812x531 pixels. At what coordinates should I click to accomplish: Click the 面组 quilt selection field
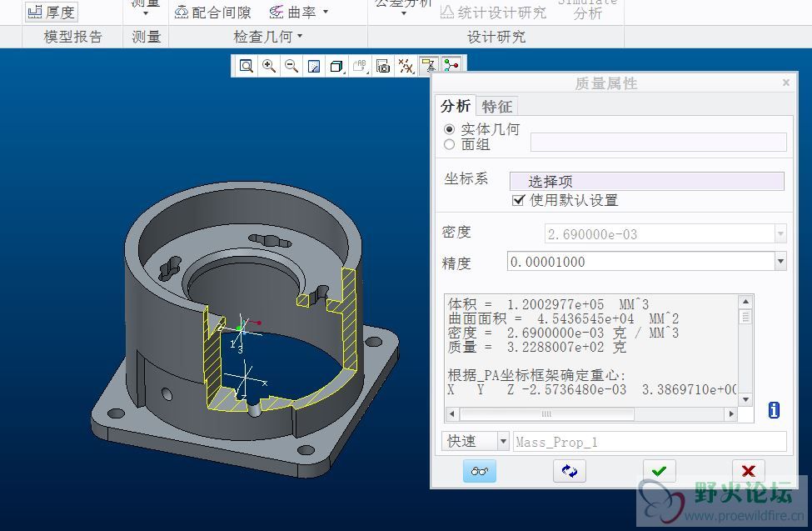(658, 142)
